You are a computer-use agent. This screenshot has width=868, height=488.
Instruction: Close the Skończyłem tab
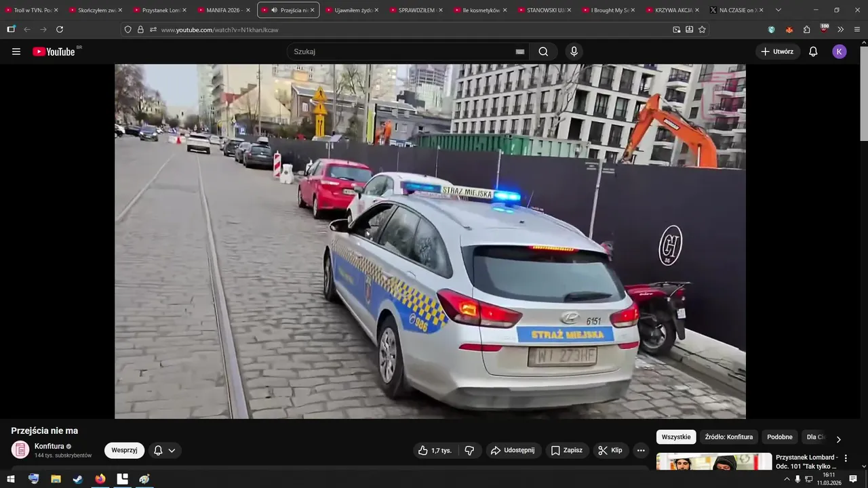coord(120,10)
